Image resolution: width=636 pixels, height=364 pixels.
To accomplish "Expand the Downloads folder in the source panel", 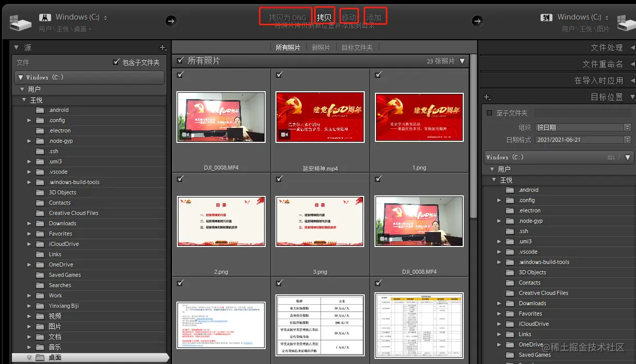I will point(29,223).
